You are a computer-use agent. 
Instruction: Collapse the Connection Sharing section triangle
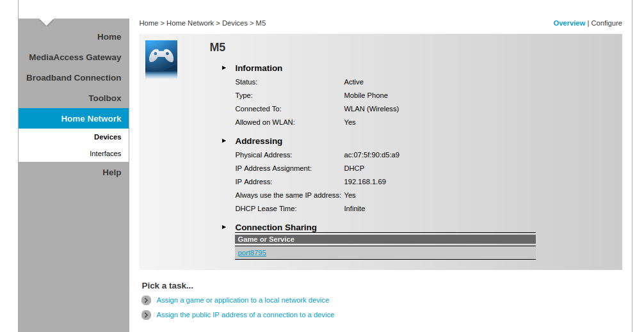pyautogui.click(x=224, y=227)
